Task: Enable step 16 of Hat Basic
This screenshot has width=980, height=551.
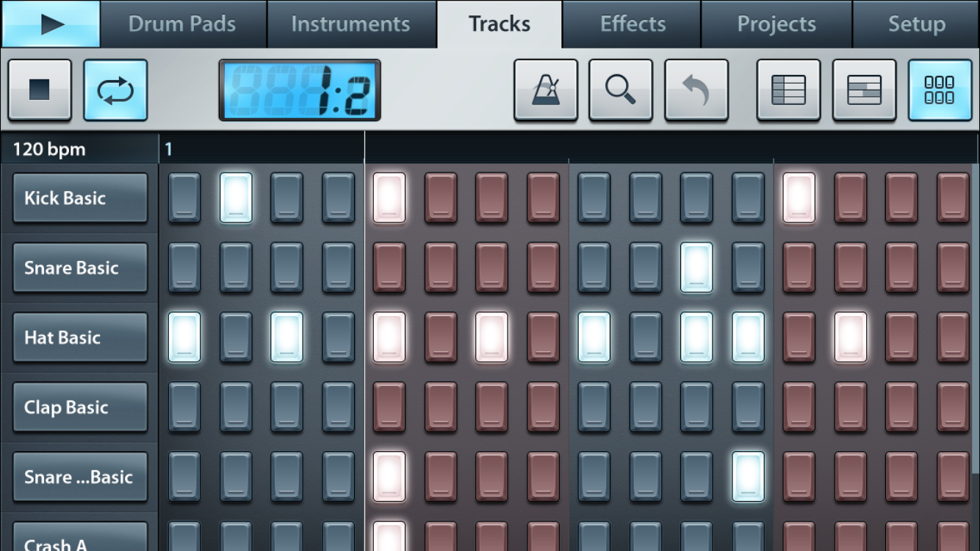Action: [954, 337]
